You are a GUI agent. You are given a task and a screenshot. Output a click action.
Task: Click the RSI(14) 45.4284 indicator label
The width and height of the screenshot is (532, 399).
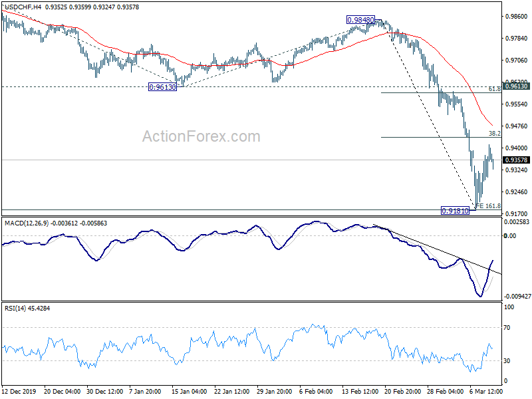click(27, 309)
